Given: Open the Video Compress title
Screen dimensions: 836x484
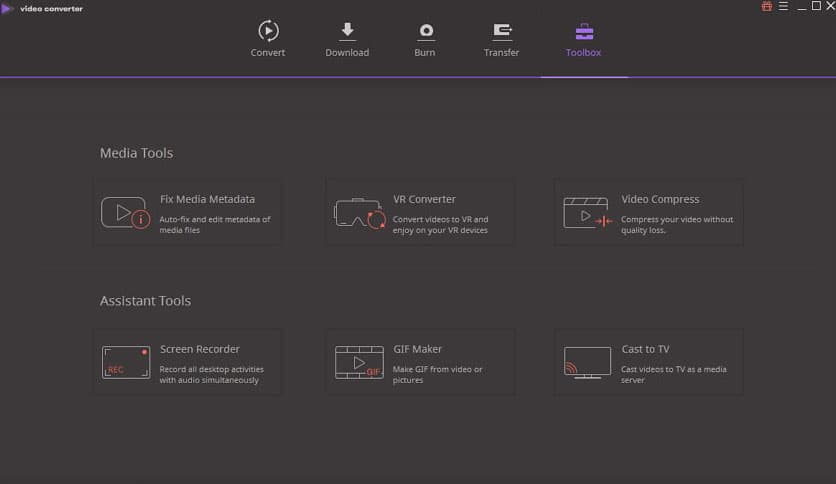Looking at the screenshot, I should (660, 199).
